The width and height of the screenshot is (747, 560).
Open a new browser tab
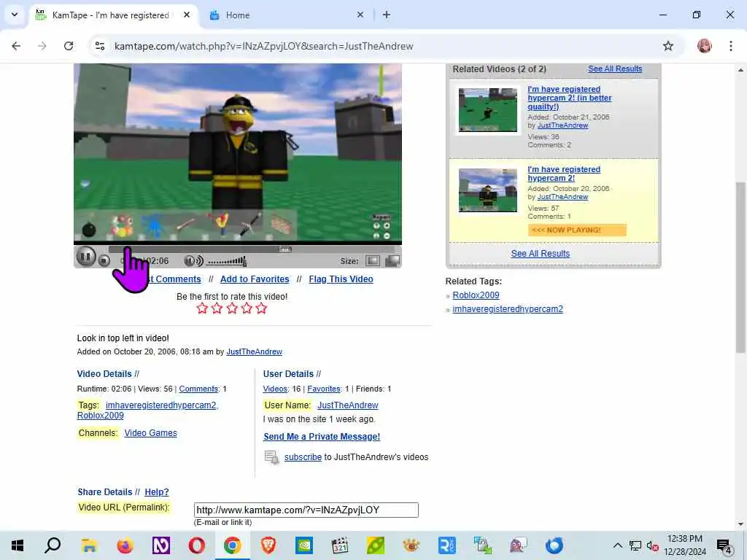387,15
